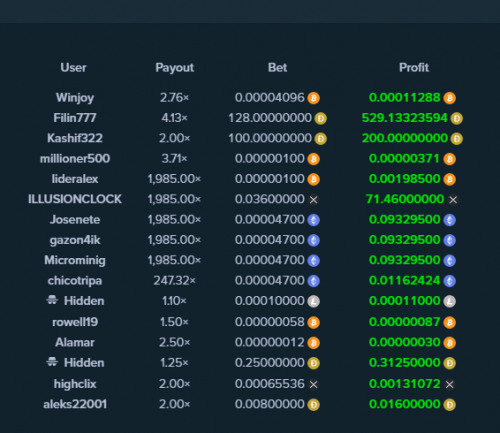Click the Bet column header
This screenshot has width=500, height=433.
[277, 68]
